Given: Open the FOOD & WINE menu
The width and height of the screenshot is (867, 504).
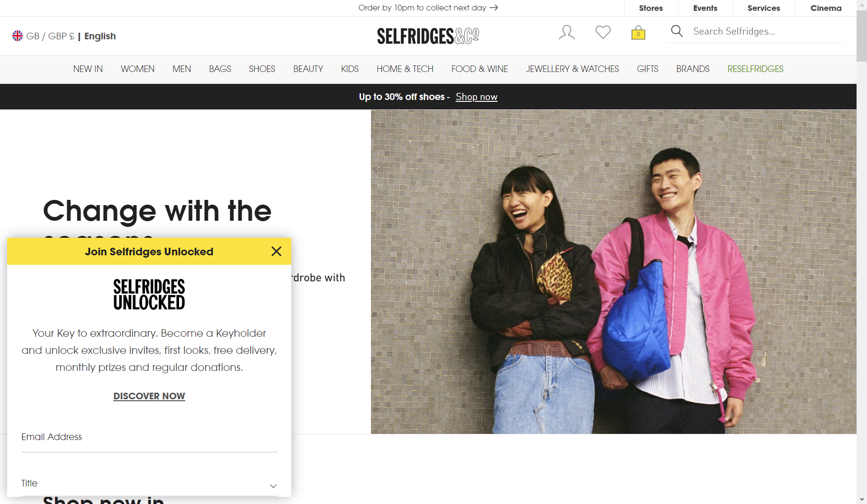Looking at the screenshot, I should 479,69.
